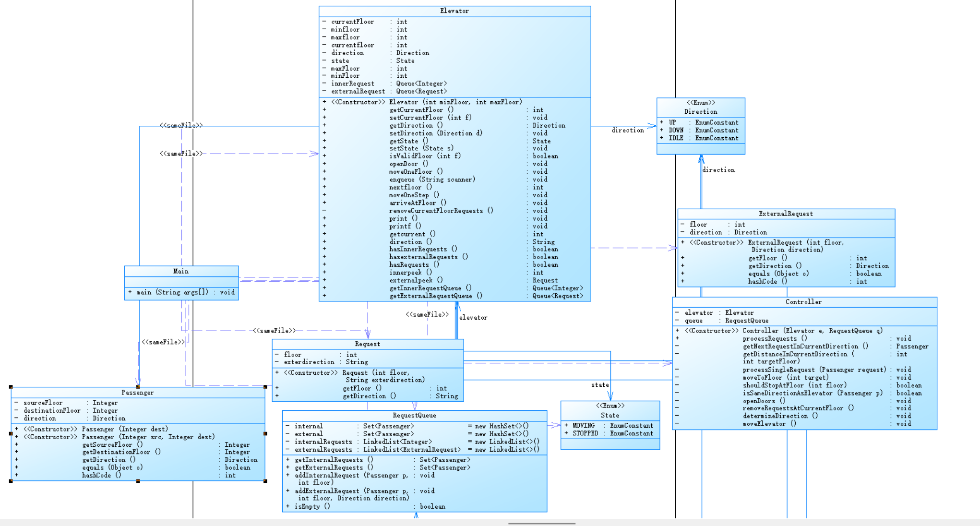Select the IDLE constant in Direction enum
The width and height of the screenshot is (980, 526).
pyautogui.click(x=676, y=138)
